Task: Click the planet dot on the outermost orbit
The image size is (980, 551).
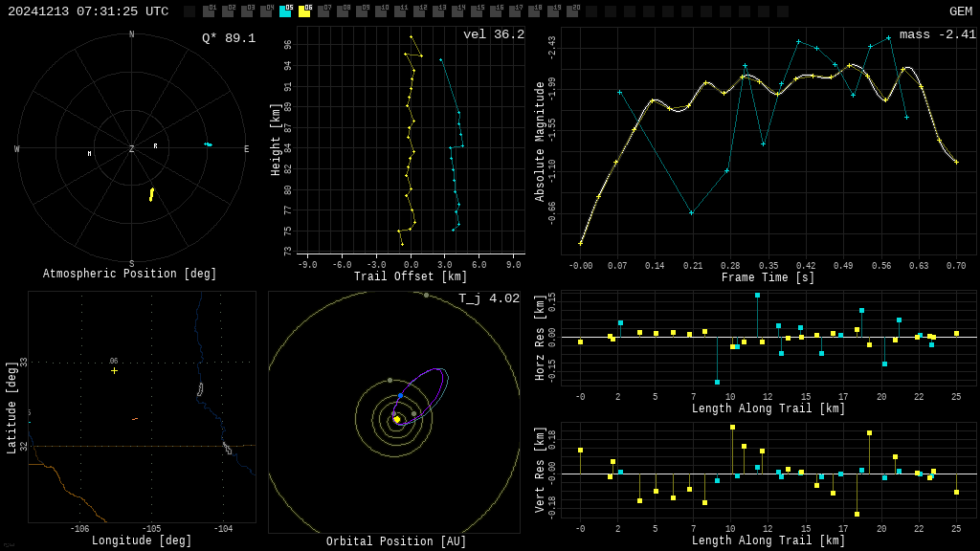Action: pyautogui.click(x=426, y=295)
